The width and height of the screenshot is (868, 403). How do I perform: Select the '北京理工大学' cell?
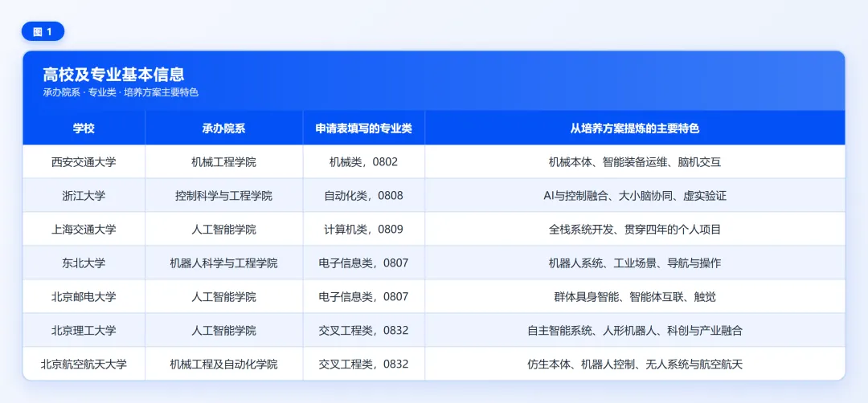tap(84, 331)
